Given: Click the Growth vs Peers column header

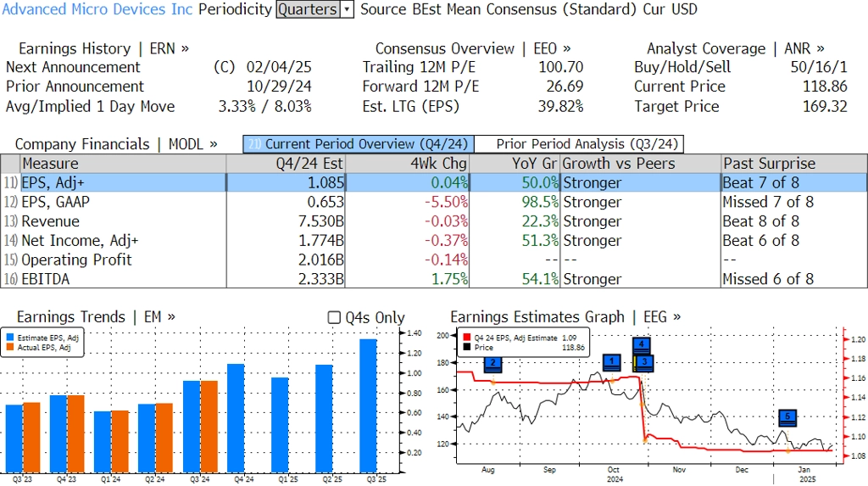Looking at the screenshot, I should (641, 164).
